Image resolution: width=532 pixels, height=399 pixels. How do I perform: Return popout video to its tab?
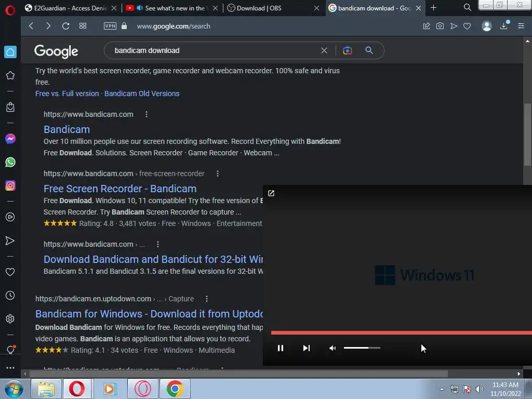271,193
